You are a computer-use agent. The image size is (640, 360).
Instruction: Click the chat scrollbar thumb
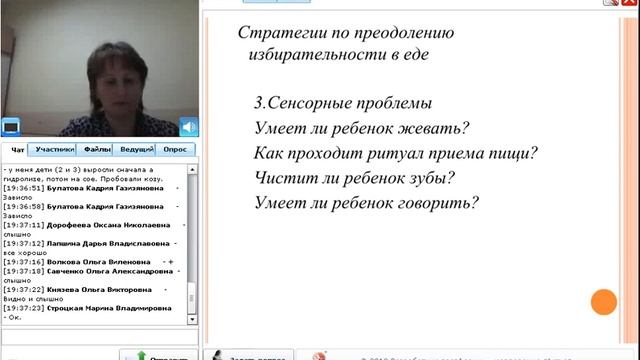pyautogui.click(x=192, y=298)
